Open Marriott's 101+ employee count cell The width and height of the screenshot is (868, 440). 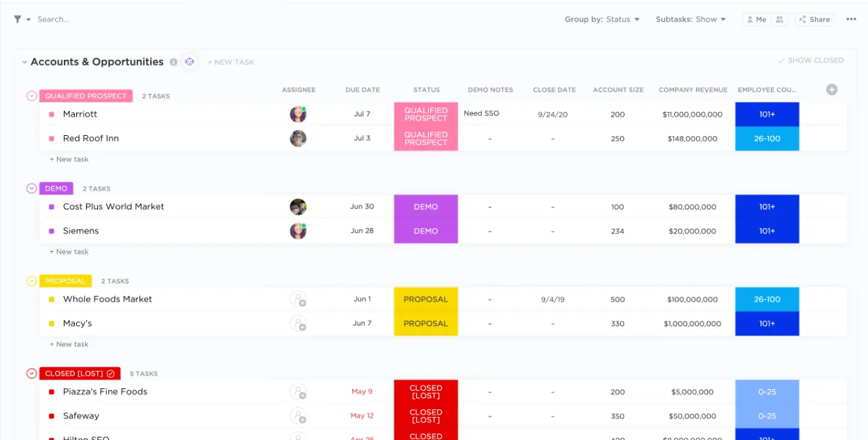(767, 114)
